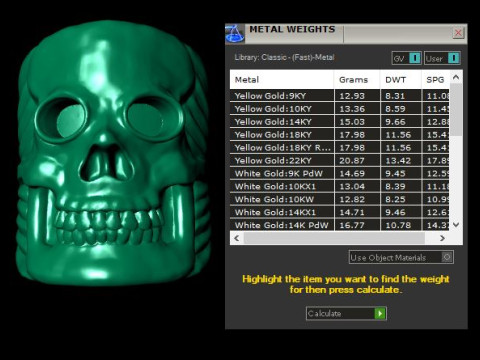The height and width of the screenshot is (360, 480).
Task: Click the 13.42 DWT value
Action: pyautogui.click(x=398, y=161)
